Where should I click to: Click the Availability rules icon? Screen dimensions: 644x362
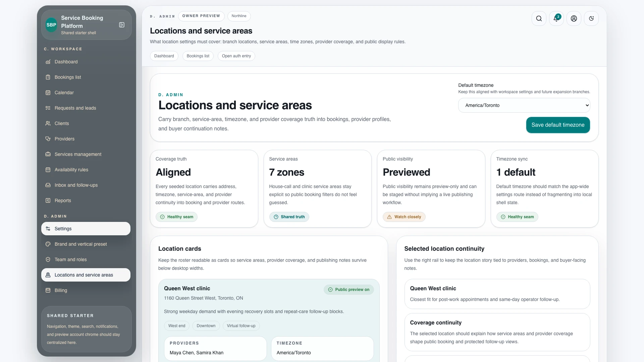[48, 170]
